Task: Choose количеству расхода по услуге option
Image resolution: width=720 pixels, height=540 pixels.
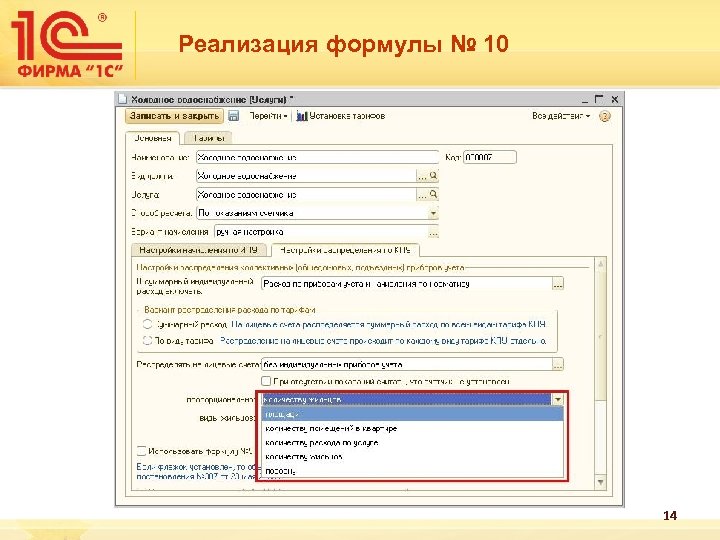Action: coord(412,443)
